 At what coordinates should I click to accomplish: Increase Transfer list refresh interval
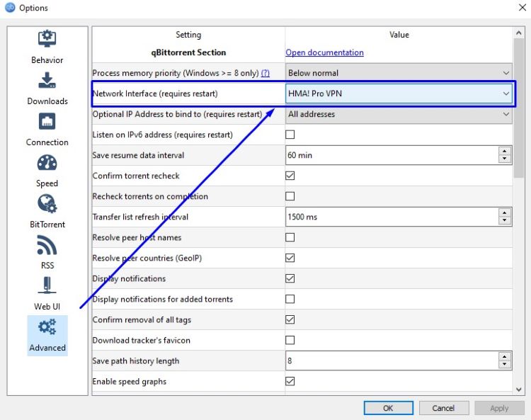point(505,213)
